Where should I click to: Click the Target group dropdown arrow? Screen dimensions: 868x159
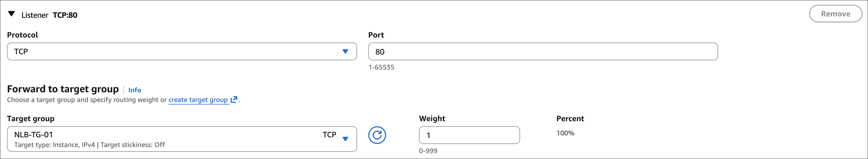345,139
